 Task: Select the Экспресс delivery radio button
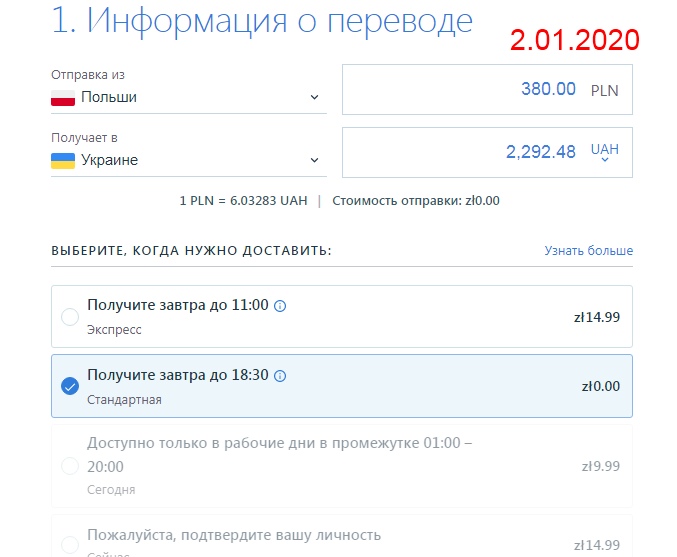[70, 317]
